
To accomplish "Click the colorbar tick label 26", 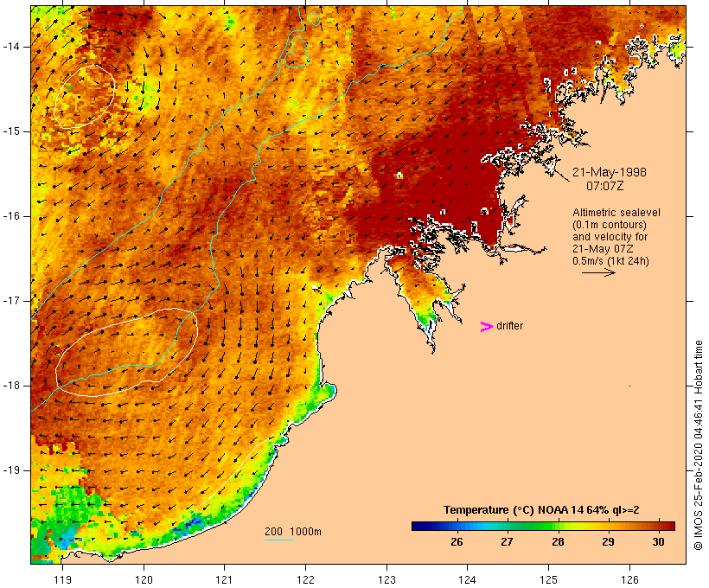I will tap(457, 542).
